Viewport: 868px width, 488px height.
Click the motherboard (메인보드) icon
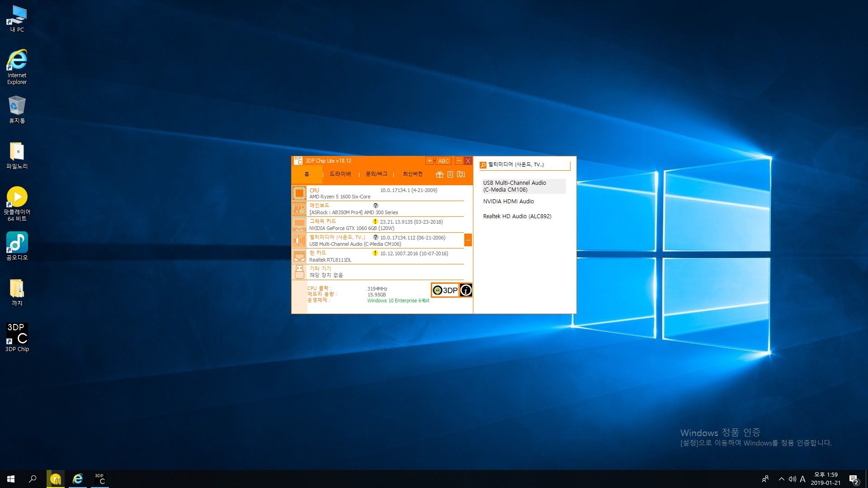(299, 209)
